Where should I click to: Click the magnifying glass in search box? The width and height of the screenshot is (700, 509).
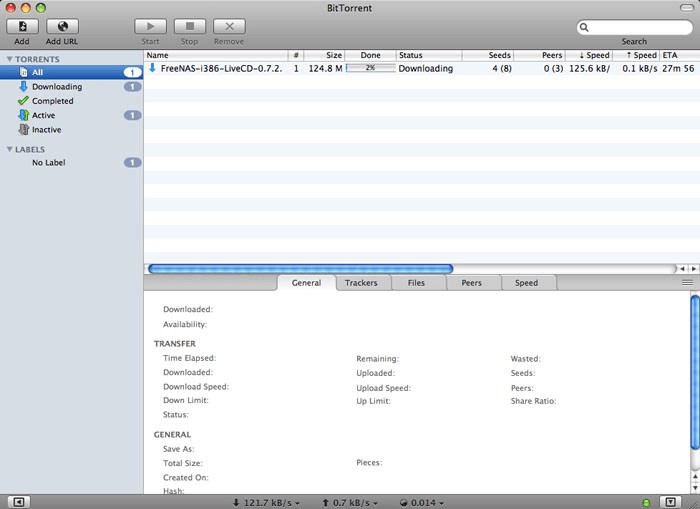pyautogui.click(x=584, y=27)
